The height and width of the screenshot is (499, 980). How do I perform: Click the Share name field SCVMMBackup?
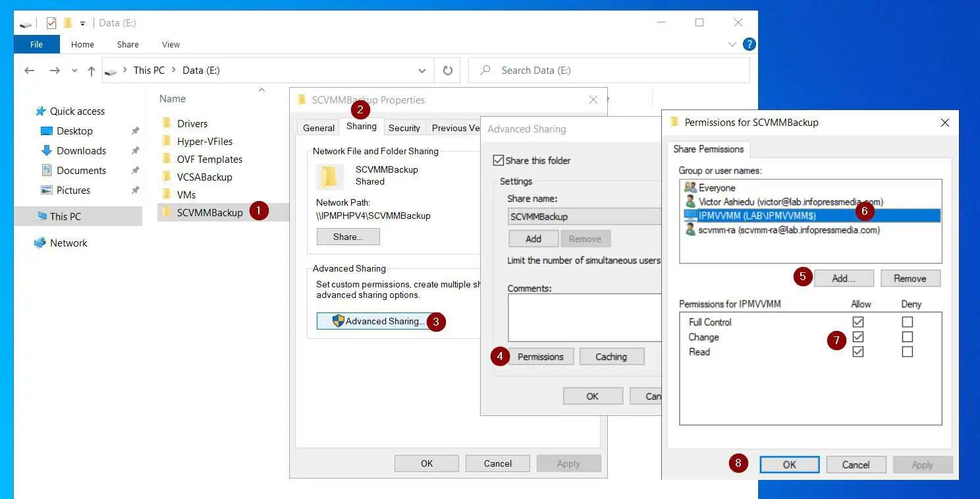point(584,216)
